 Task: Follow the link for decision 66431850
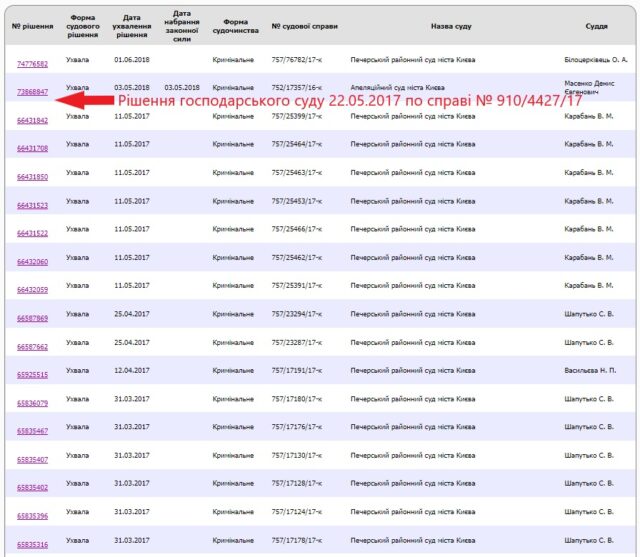pyautogui.click(x=32, y=177)
